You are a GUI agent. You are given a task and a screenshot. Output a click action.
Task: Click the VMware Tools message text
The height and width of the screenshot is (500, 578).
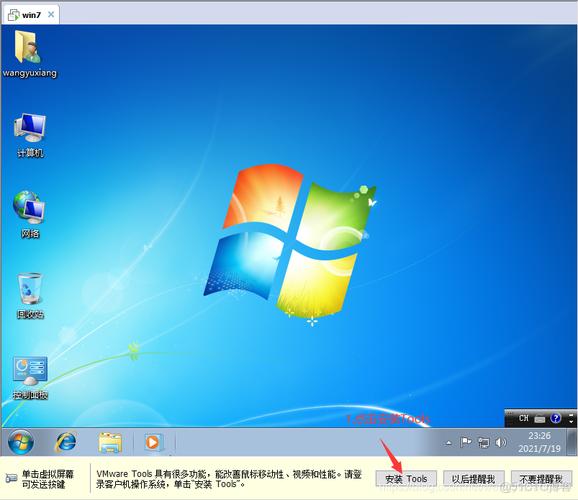(x=229, y=479)
